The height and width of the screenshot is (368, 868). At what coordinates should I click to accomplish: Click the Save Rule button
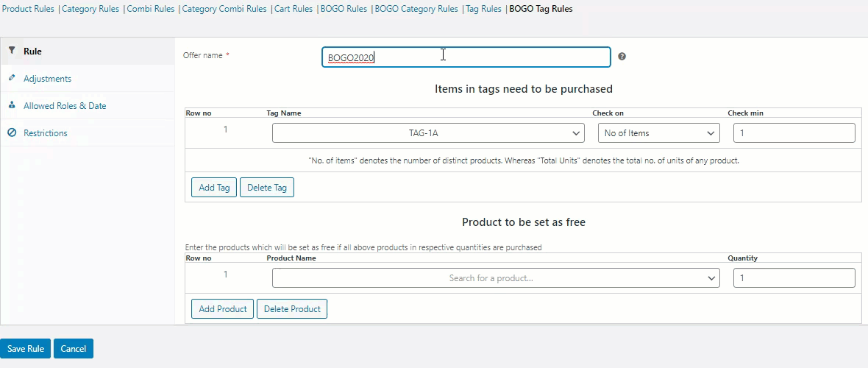coord(26,349)
